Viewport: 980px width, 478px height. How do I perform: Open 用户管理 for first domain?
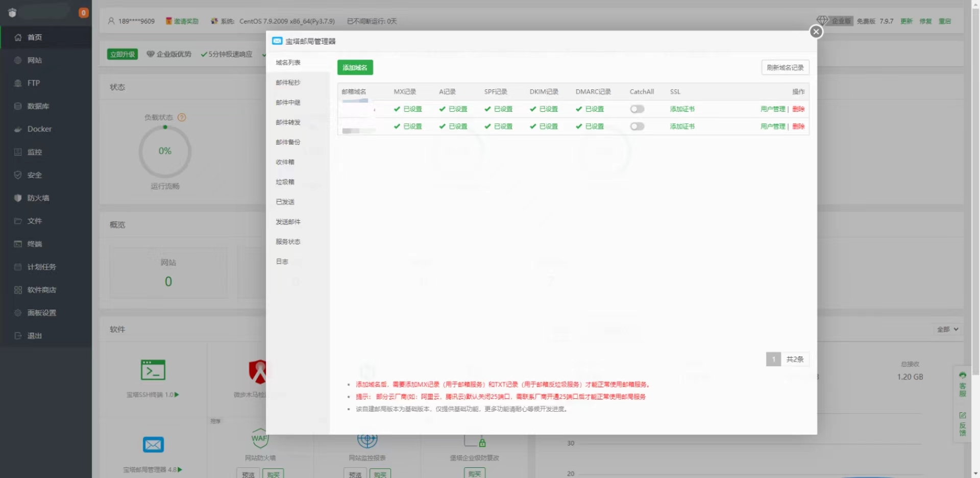[x=773, y=109]
